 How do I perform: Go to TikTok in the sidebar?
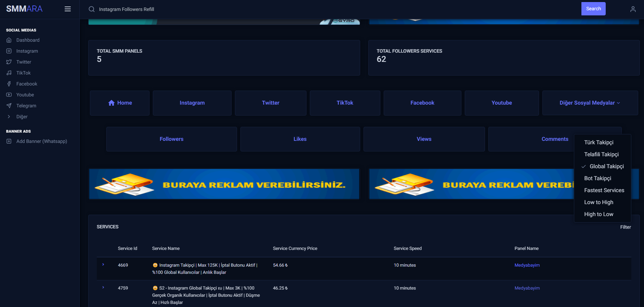pyautogui.click(x=24, y=73)
